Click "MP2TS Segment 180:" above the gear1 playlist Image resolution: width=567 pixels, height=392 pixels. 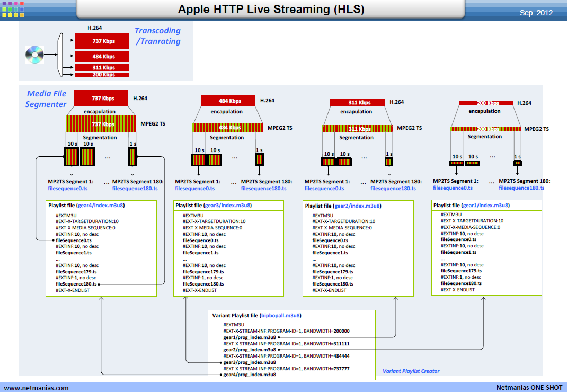pyautogui.click(x=524, y=181)
